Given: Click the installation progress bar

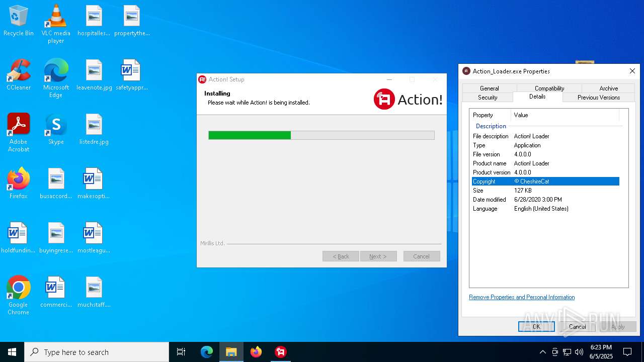Looking at the screenshot, I should pyautogui.click(x=321, y=135).
